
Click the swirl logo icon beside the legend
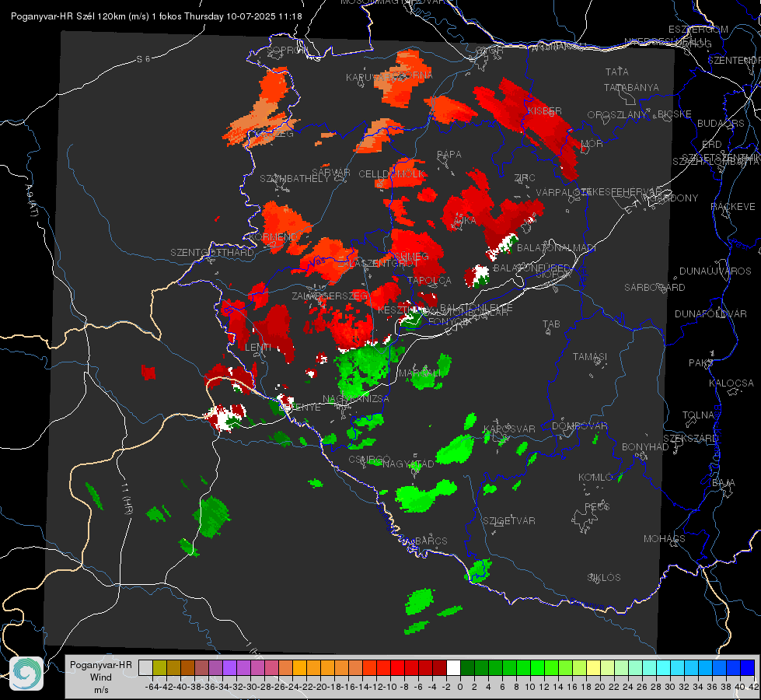coord(26,674)
